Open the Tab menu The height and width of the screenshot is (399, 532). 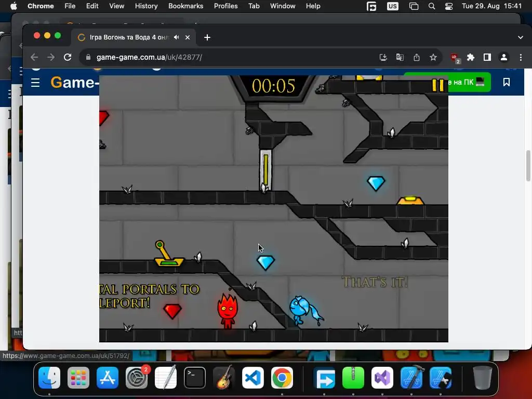(x=254, y=6)
